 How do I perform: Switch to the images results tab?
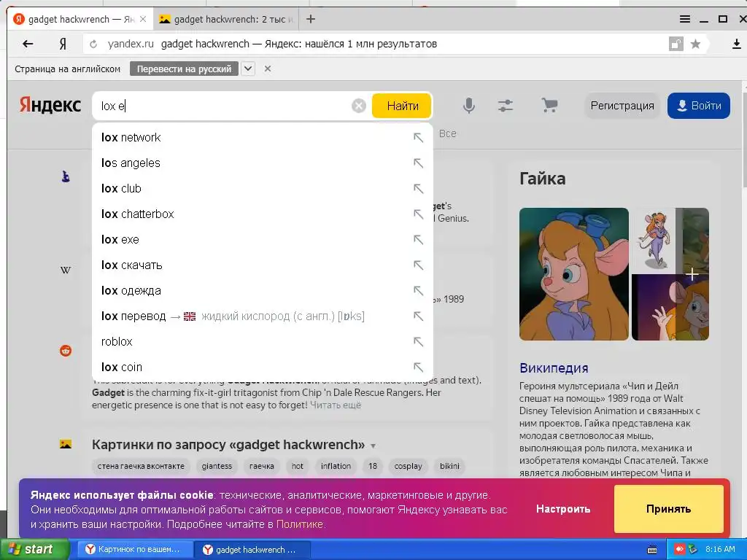tap(227, 20)
